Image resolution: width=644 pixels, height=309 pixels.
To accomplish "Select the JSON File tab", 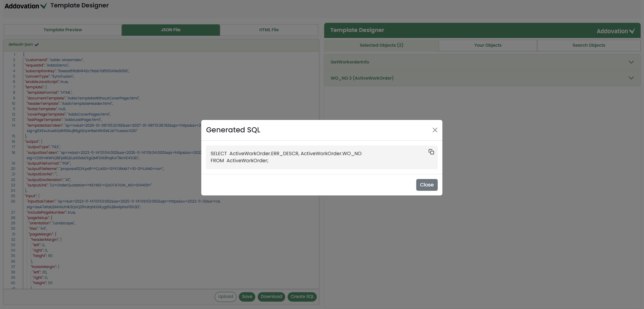I will click(171, 30).
